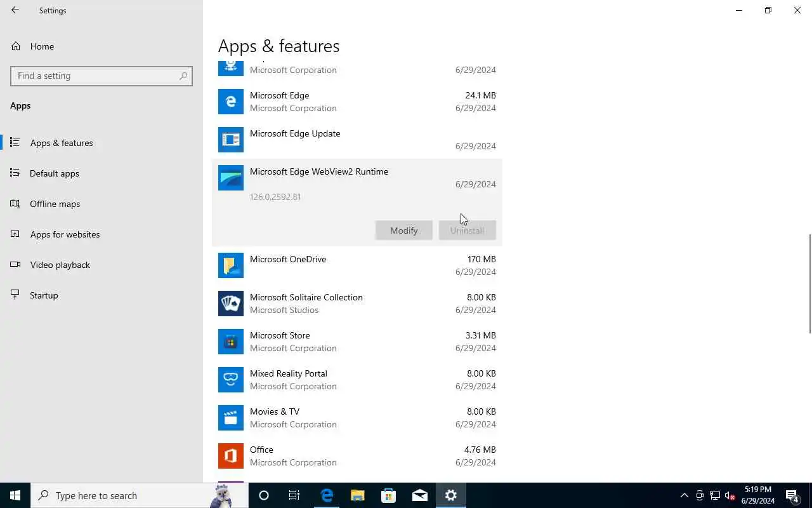Image resolution: width=812 pixels, height=508 pixels.
Task: Click the taskbar clock showing 5:19 PM
Action: (757, 495)
